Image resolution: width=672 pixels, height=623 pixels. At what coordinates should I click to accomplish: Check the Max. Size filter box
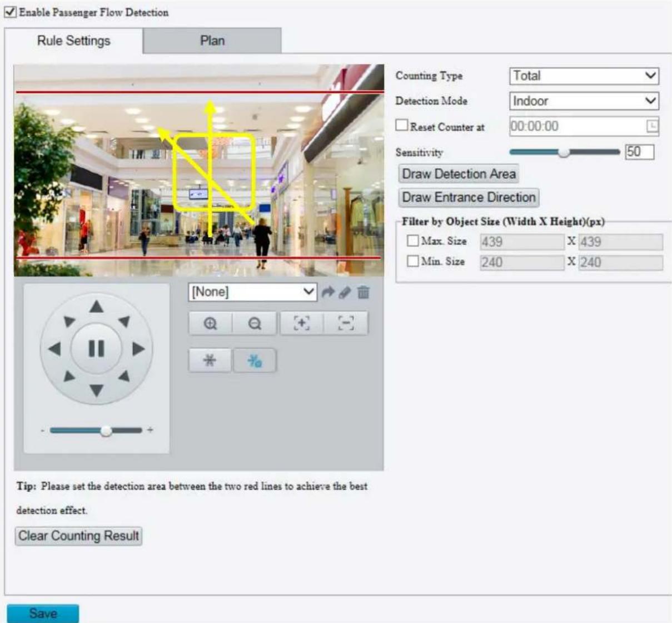tap(412, 241)
